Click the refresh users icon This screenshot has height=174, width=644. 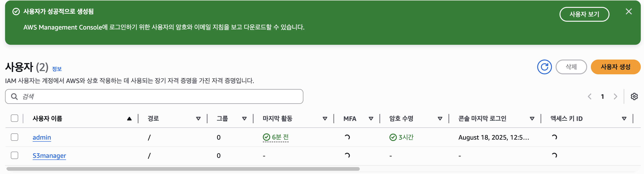544,67
